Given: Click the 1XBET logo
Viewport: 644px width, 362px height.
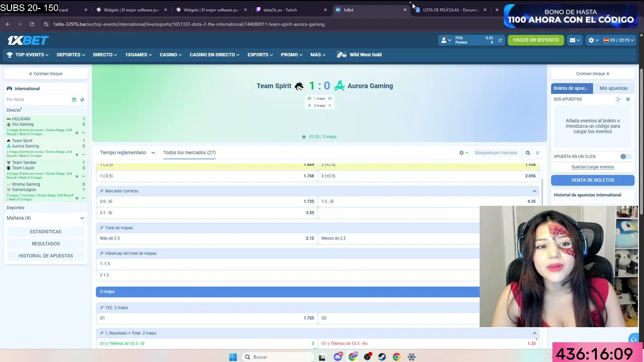Looking at the screenshot, I should tap(28, 40).
